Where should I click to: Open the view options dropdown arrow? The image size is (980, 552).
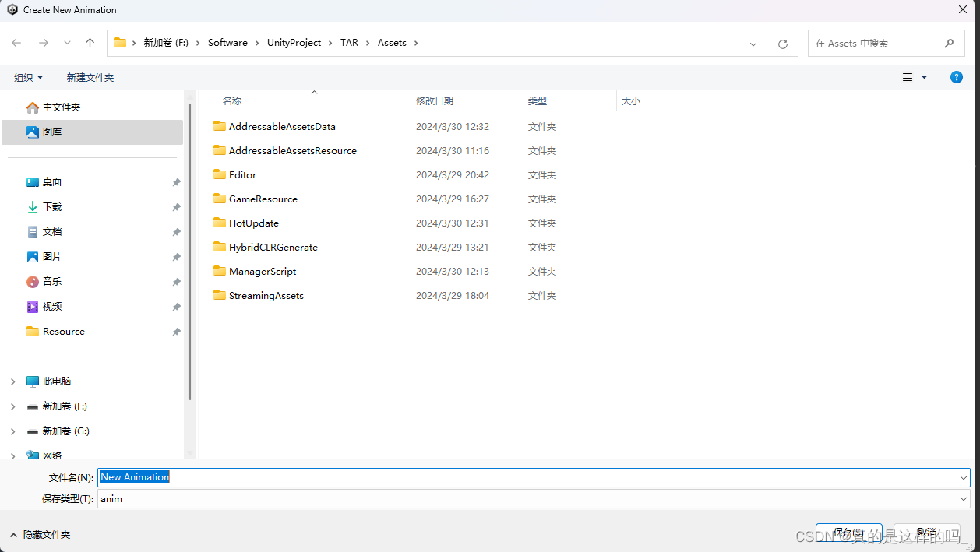(925, 77)
